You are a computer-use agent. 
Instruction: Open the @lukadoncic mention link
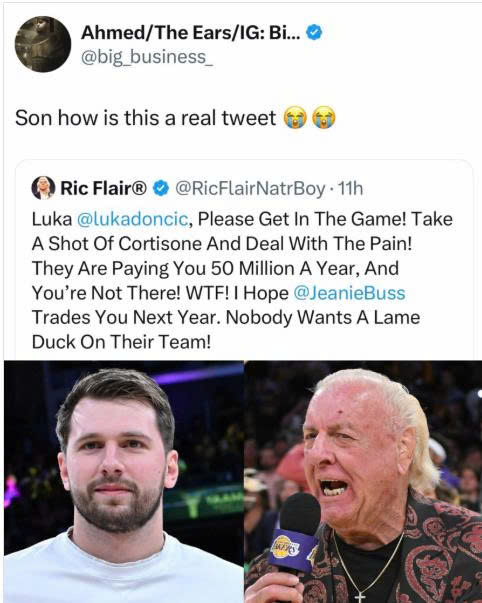coord(132,219)
